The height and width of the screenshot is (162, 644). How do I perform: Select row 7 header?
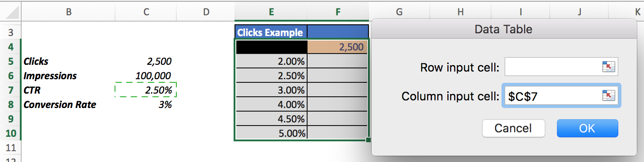coord(11,90)
